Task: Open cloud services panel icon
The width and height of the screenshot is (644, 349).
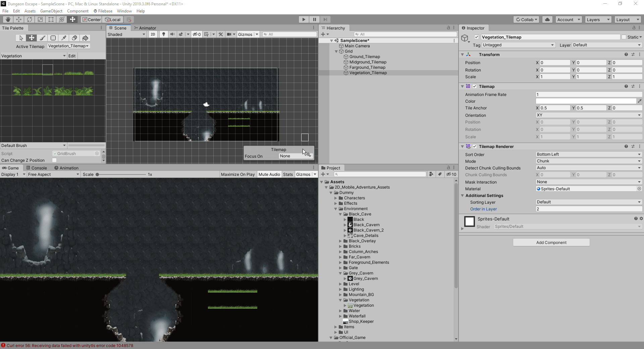Action: [547, 19]
